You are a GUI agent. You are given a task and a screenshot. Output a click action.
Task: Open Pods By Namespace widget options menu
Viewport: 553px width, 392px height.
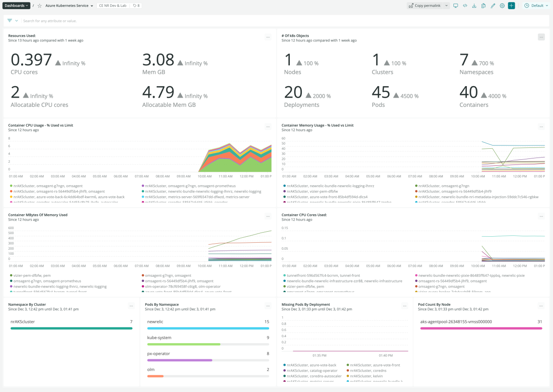pos(268,305)
